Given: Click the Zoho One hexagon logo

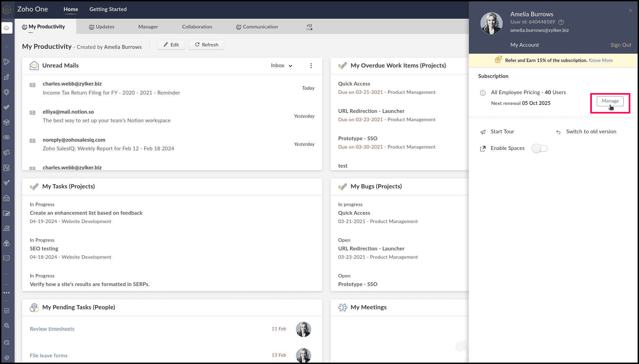Looking at the screenshot, I should click(7, 9).
